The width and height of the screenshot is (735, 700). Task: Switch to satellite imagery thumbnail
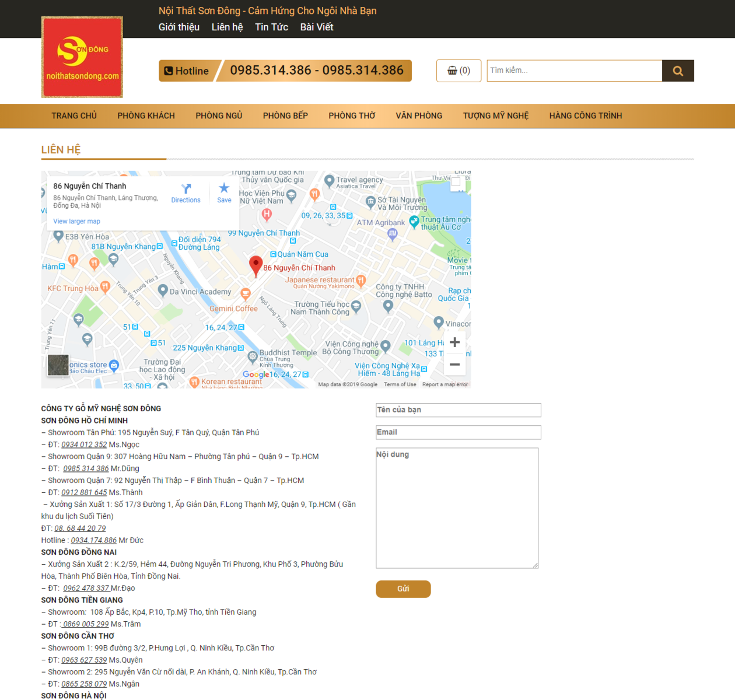[58, 365]
